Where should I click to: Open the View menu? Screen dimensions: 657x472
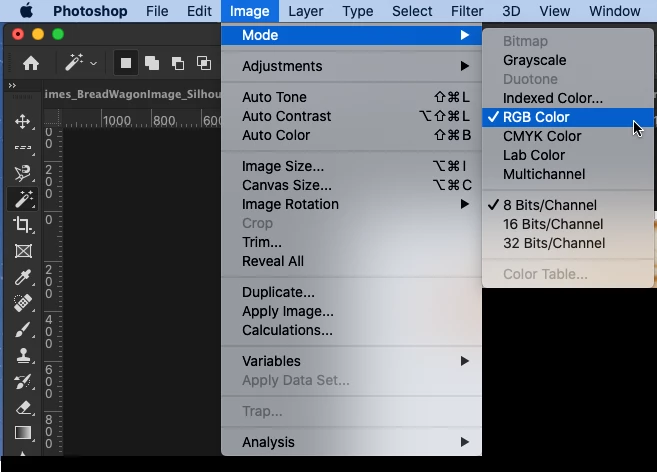coord(554,11)
